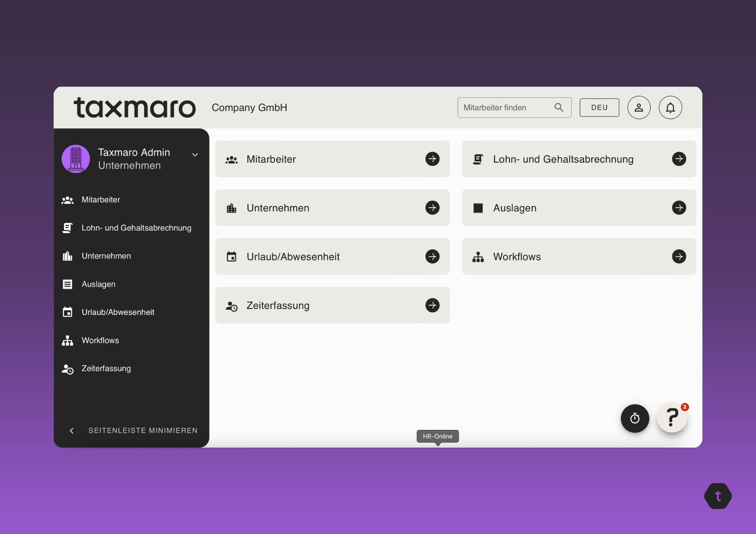Image resolution: width=756 pixels, height=534 pixels.
Task: Click the hexagonal taxmaro 't' badge
Action: click(717, 496)
